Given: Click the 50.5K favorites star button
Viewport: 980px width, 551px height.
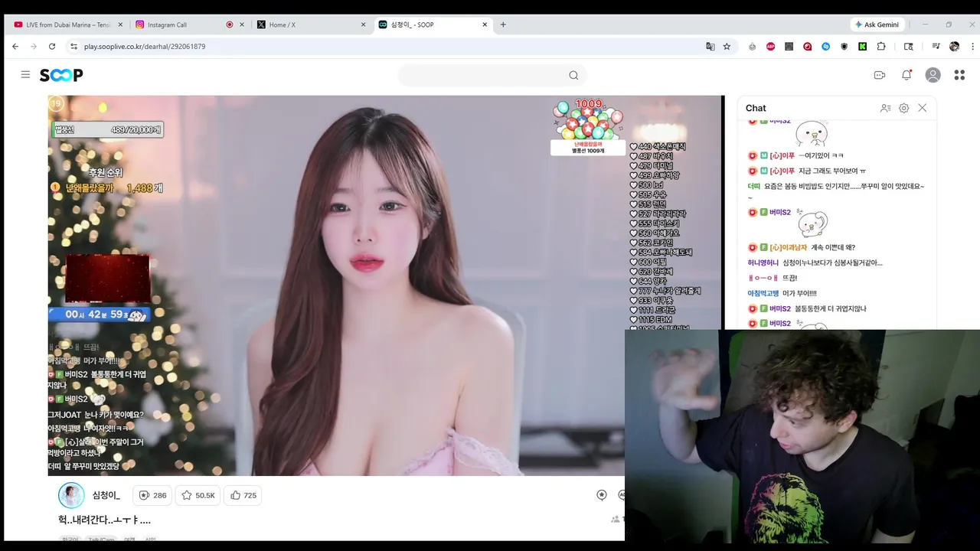Looking at the screenshot, I should tap(198, 495).
